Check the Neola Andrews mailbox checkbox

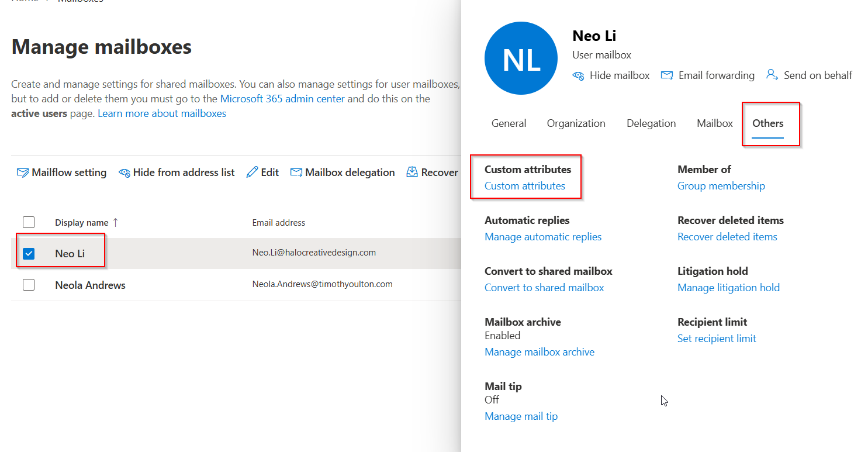coord(29,285)
